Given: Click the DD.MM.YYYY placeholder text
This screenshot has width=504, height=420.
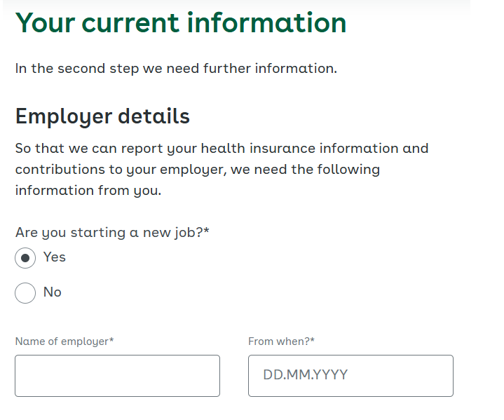Looking at the screenshot, I should tap(306, 375).
